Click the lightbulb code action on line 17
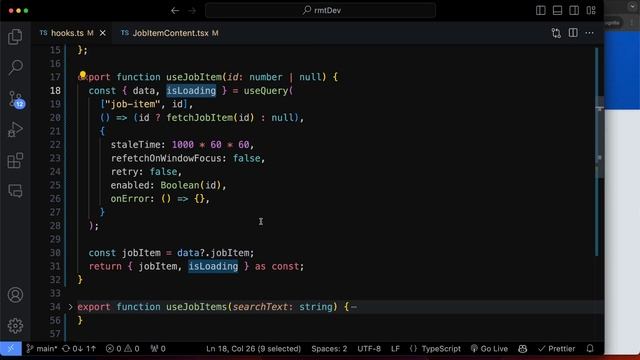 (82, 75)
